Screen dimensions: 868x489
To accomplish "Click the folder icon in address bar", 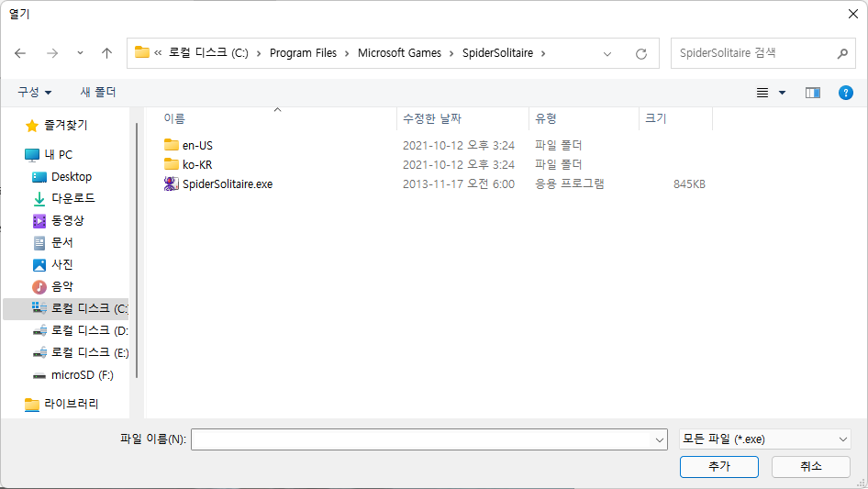I will coord(142,52).
